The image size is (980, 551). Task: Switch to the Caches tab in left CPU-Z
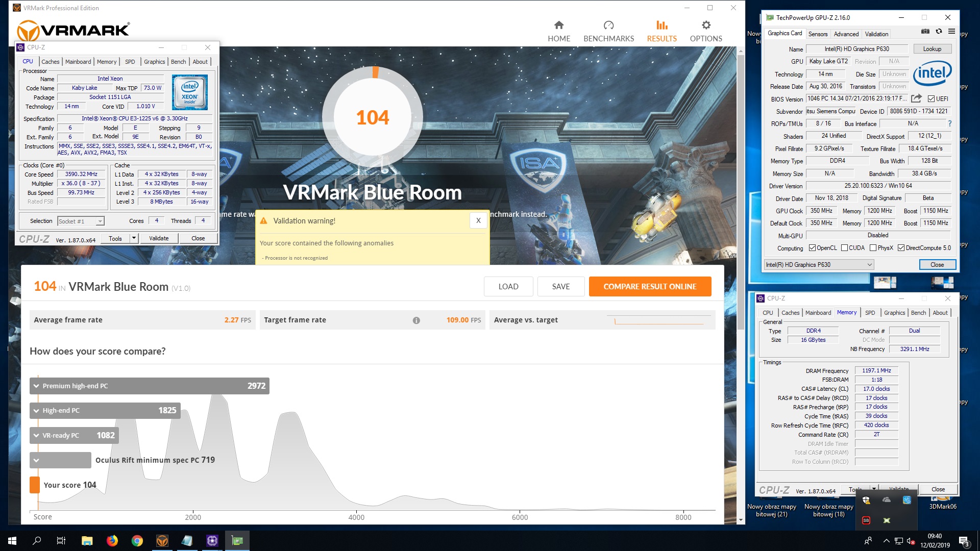pos(50,62)
